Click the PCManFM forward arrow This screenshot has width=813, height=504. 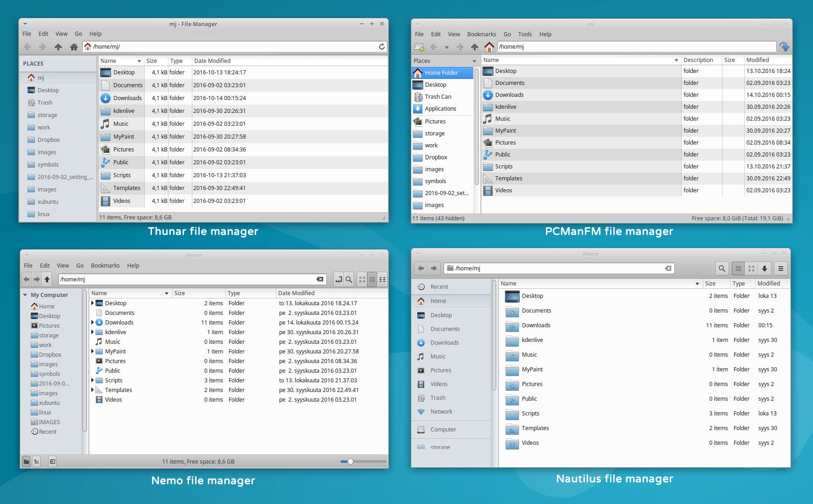(460, 47)
